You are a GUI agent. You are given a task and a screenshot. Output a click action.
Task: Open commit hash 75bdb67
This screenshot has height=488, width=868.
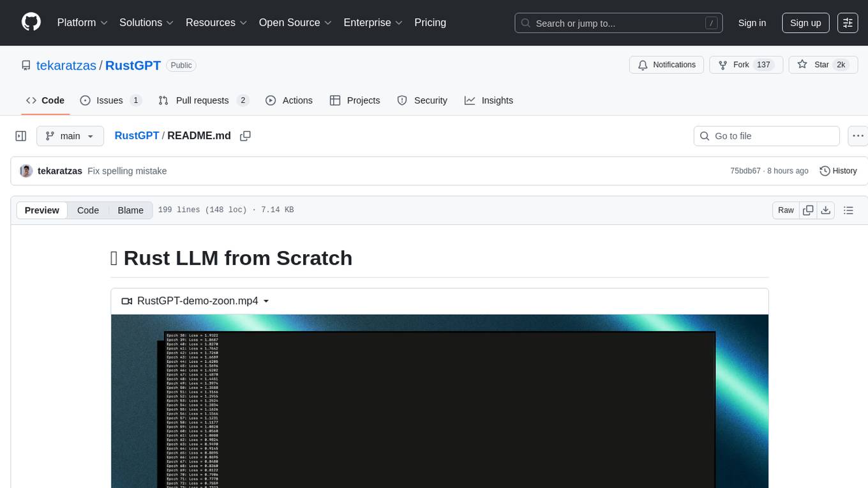click(745, 171)
